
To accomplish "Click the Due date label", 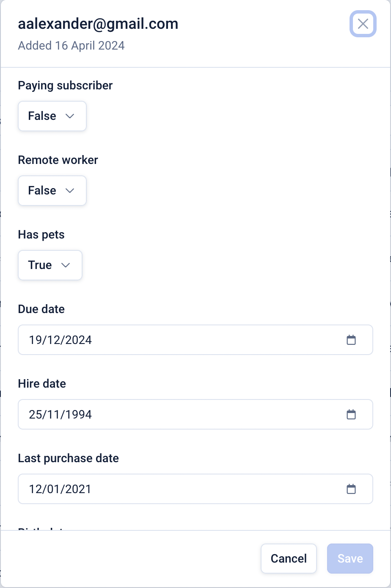I will (x=41, y=309).
